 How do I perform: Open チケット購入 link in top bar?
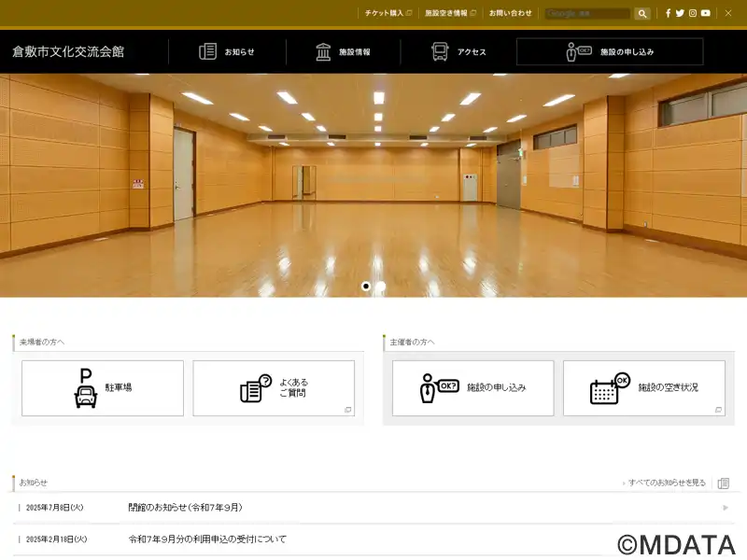[388, 13]
